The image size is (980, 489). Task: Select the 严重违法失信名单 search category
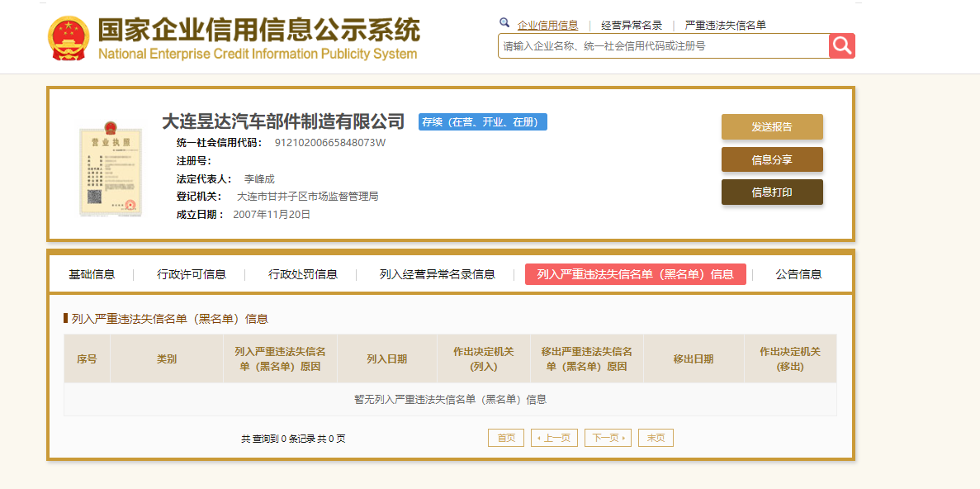coord(726,26)
